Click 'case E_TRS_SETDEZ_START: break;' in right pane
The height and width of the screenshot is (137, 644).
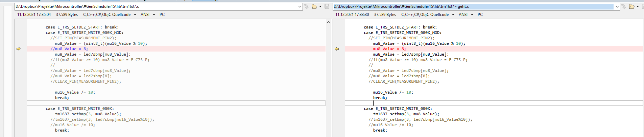click(x=400, y=27)
